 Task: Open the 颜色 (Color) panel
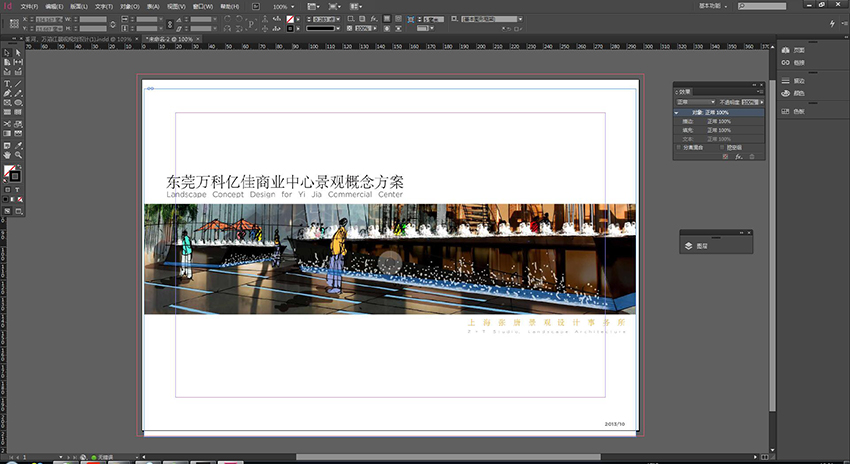794,93
